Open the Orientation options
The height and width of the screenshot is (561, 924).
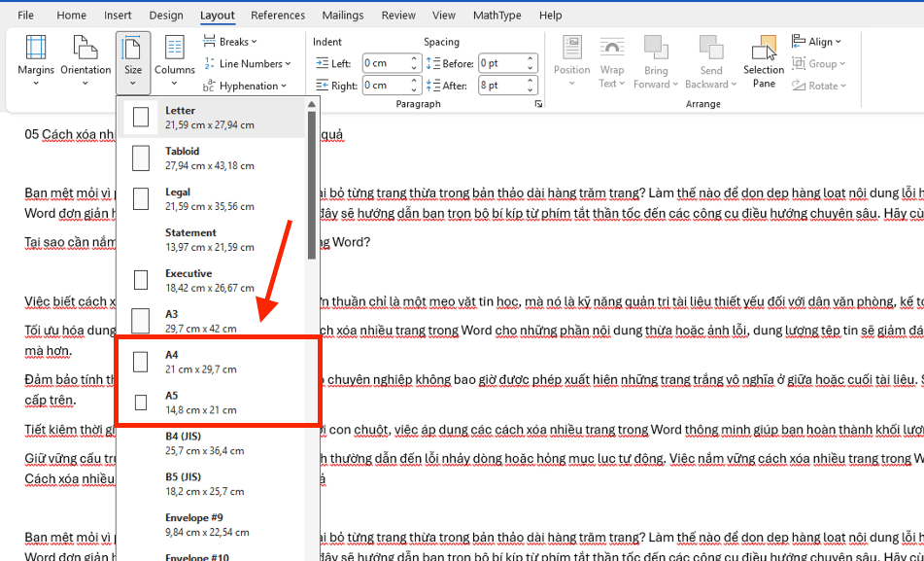(86, 61)
